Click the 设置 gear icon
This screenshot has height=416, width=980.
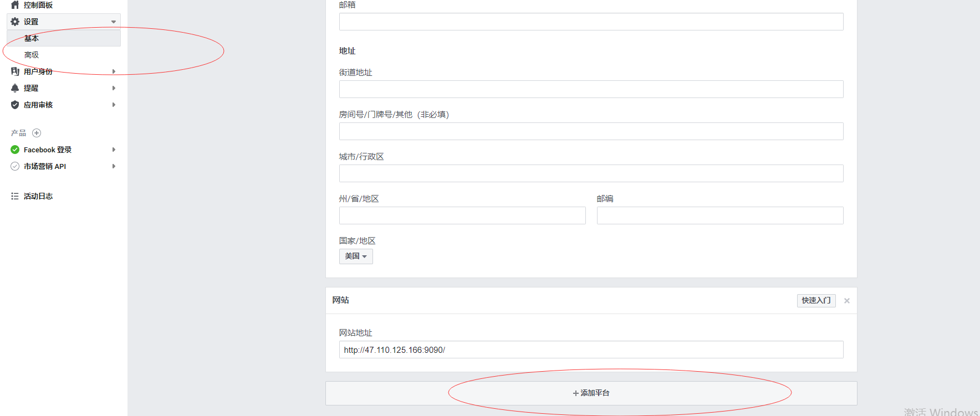point(15,22)
